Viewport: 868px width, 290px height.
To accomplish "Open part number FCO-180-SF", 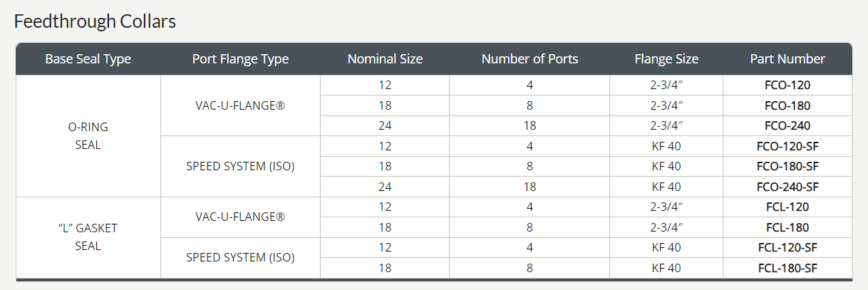I will (787, 167).
